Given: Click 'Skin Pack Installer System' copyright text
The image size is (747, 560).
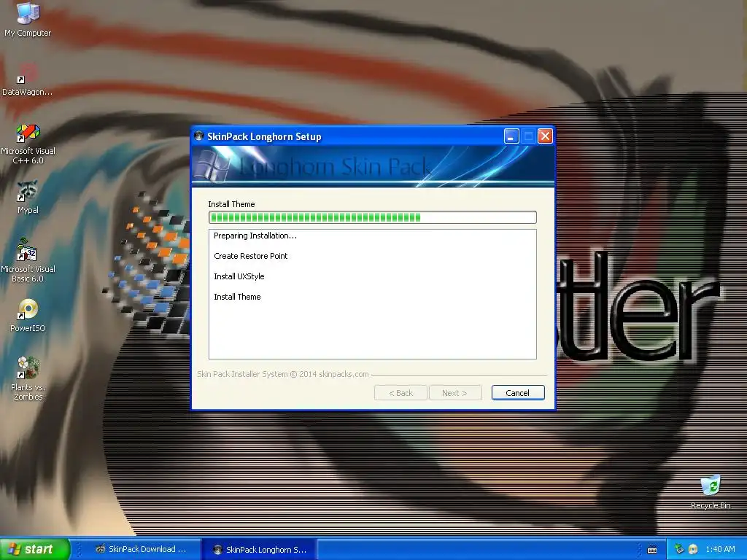Looking at the screenshot, I should 283,374.
